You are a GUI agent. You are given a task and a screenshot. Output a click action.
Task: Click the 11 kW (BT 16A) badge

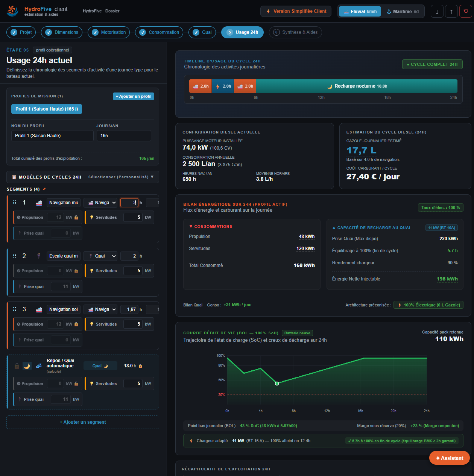point(442,227)
